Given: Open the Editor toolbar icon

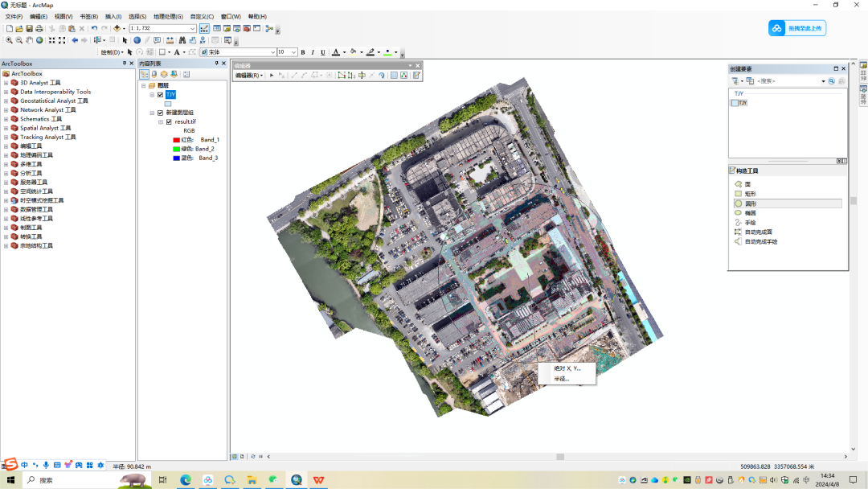Looking at the screenshot, I should (x=204, y=28).
